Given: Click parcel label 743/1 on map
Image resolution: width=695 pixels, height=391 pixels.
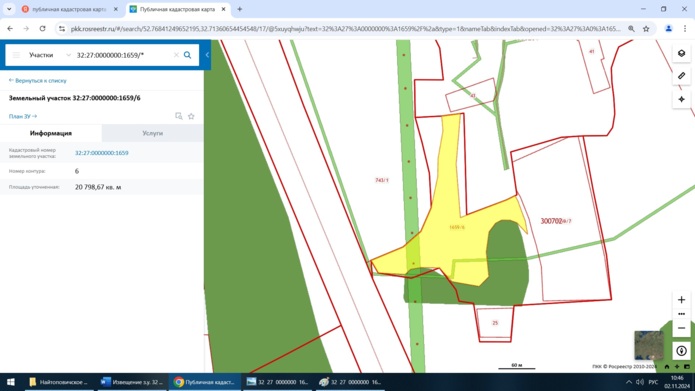Looking at the screenshot, I should (x=382, y=180).
